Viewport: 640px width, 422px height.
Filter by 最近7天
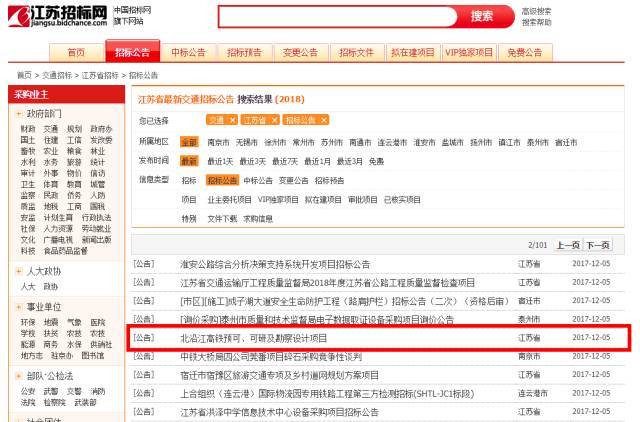[285, 162]
